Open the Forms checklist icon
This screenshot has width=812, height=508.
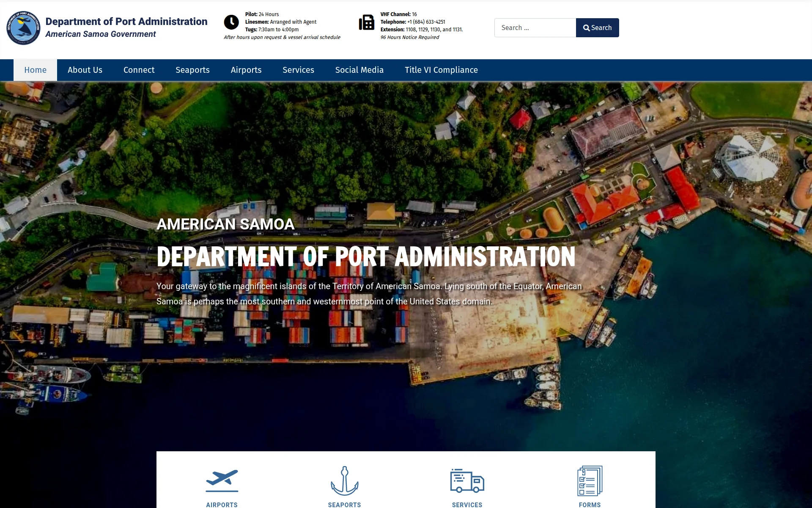click(x=590, y=481)
